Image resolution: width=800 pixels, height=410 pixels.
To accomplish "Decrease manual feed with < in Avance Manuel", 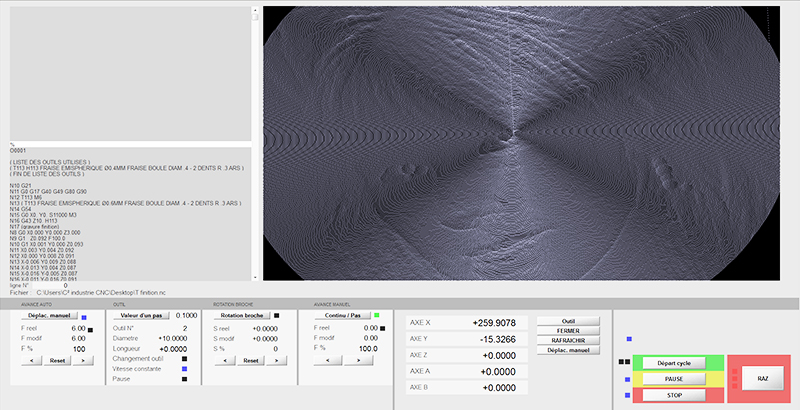I will pyautogui.click(x=328, y=361).
